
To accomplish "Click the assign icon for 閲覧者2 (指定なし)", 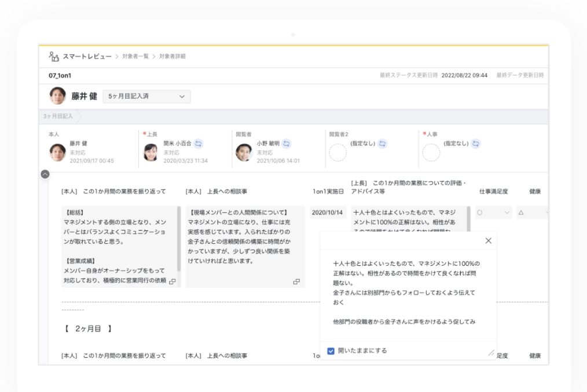I will pyautogui.click(x=381, y=144).
